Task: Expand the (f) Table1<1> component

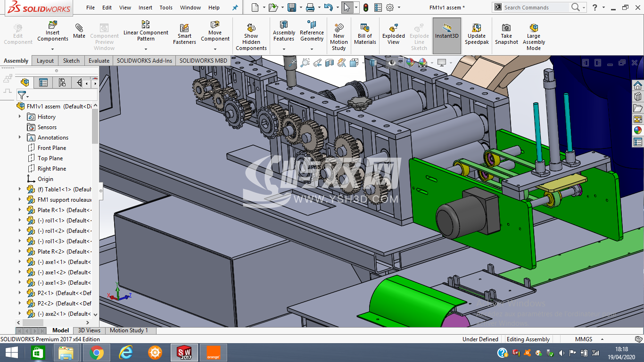Action: tap(20, 189)
